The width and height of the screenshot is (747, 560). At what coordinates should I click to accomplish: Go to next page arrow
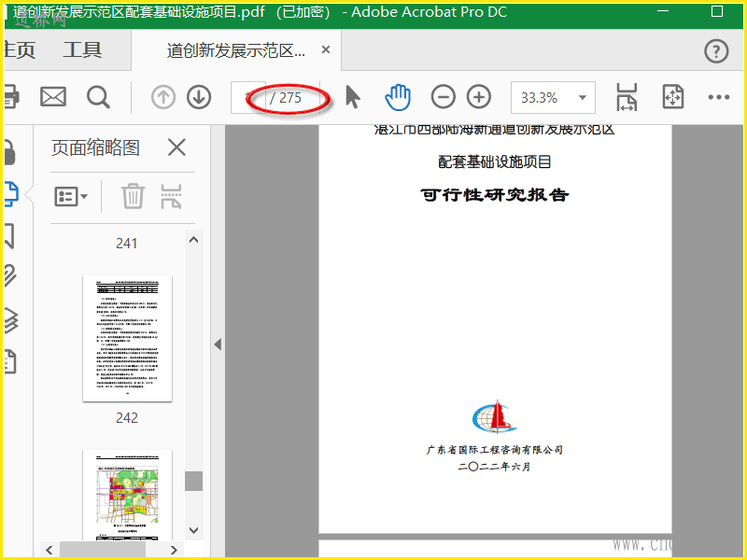coord(199,97)
